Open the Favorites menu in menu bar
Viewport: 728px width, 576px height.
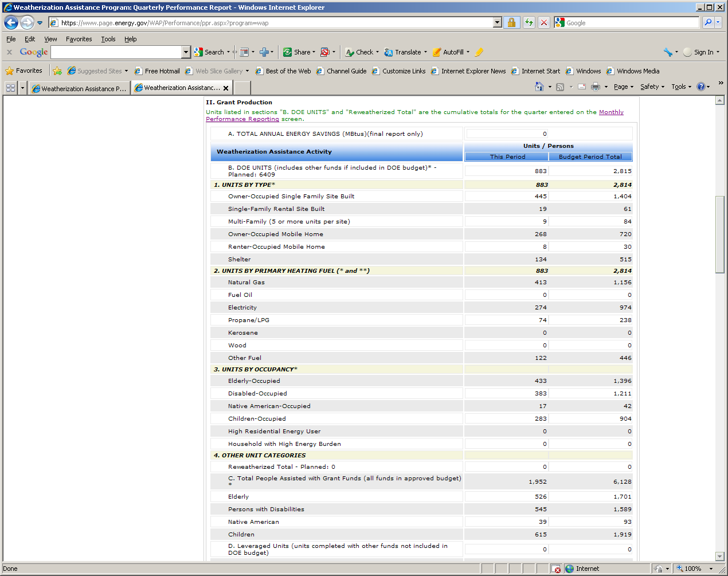pos(79,39)
